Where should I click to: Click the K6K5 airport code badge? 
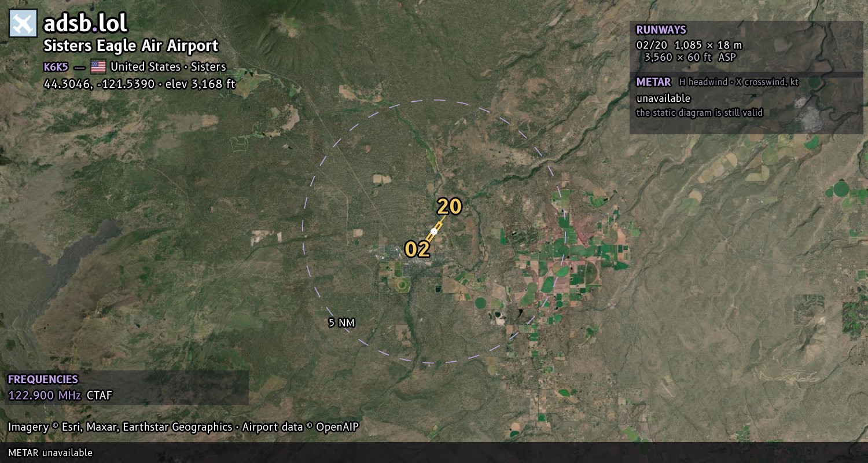56,67
